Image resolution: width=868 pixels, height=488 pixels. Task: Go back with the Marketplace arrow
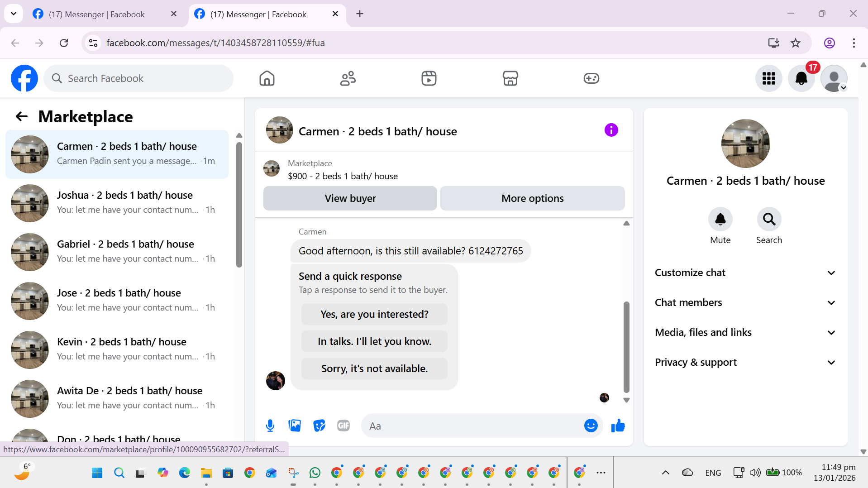[x=21, y=116]
